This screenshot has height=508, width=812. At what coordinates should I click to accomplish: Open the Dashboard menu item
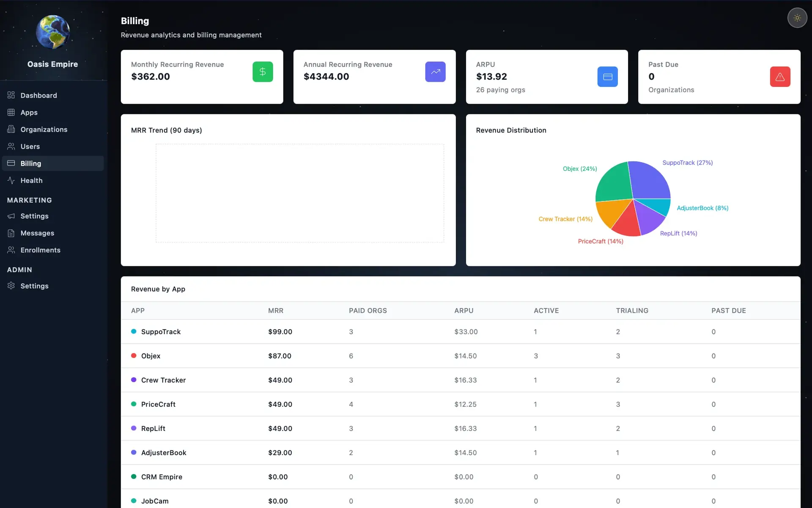point(53,95)
